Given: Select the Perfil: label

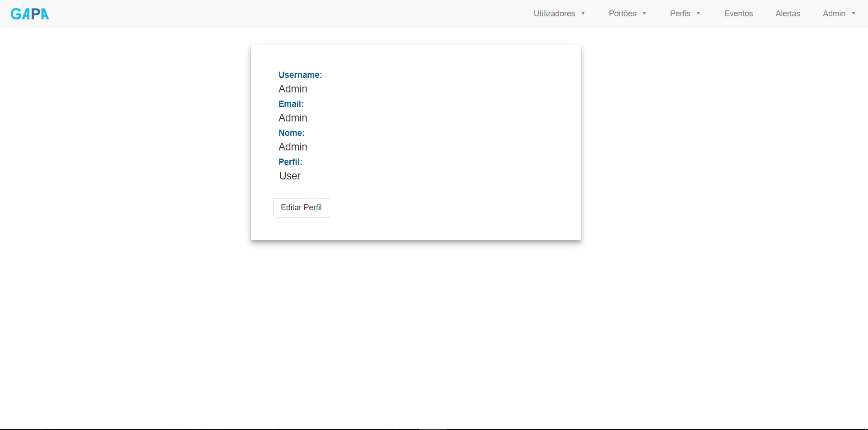Looking at the screenshot, I should tap(290, 162).
